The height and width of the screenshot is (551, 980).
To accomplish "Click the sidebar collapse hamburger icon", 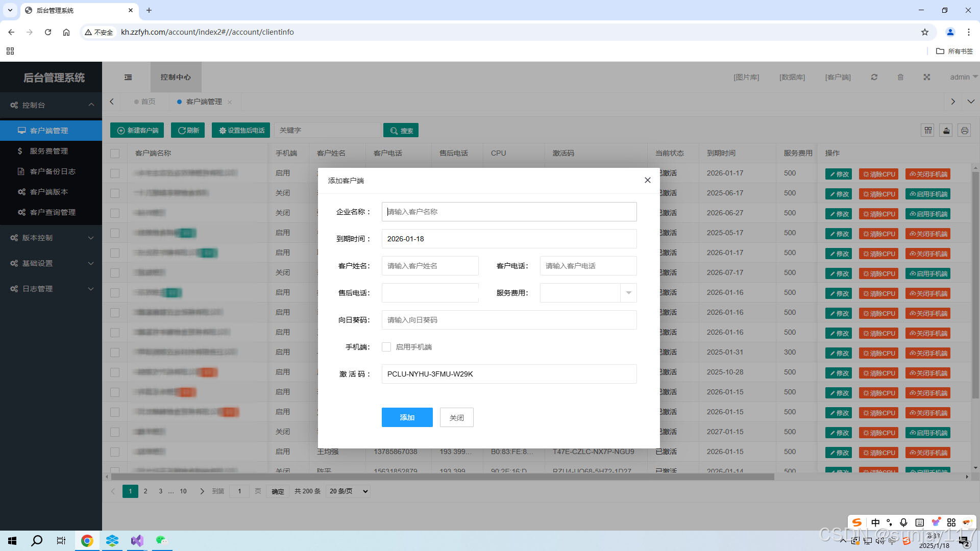I will tap(128, 77).
